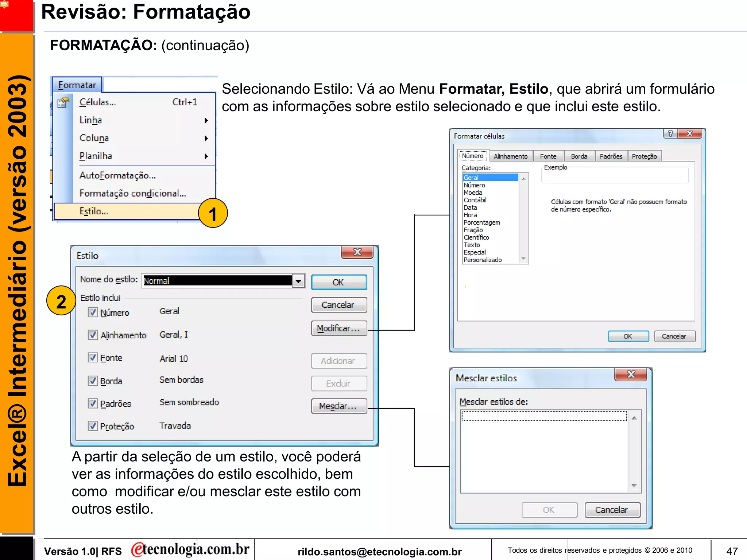Switch to the Padrões tab
This screenshot has height=560, width=747.
coord(611,156)
